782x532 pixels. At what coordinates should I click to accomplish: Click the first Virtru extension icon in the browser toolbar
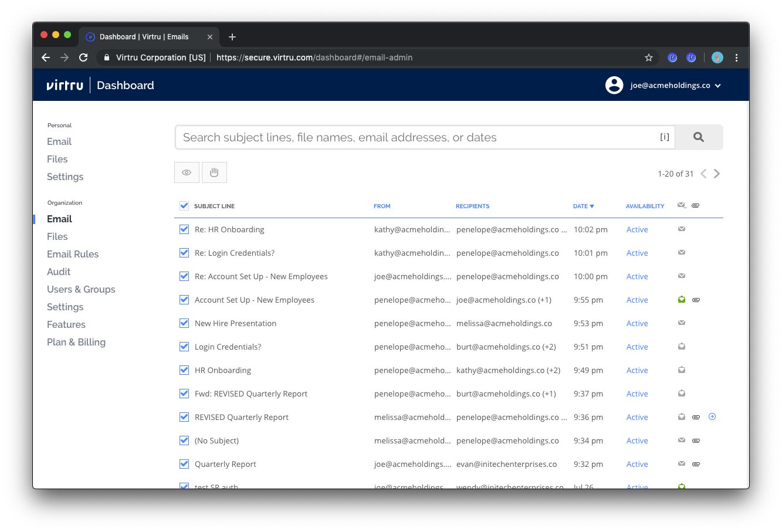pos(672,57)
